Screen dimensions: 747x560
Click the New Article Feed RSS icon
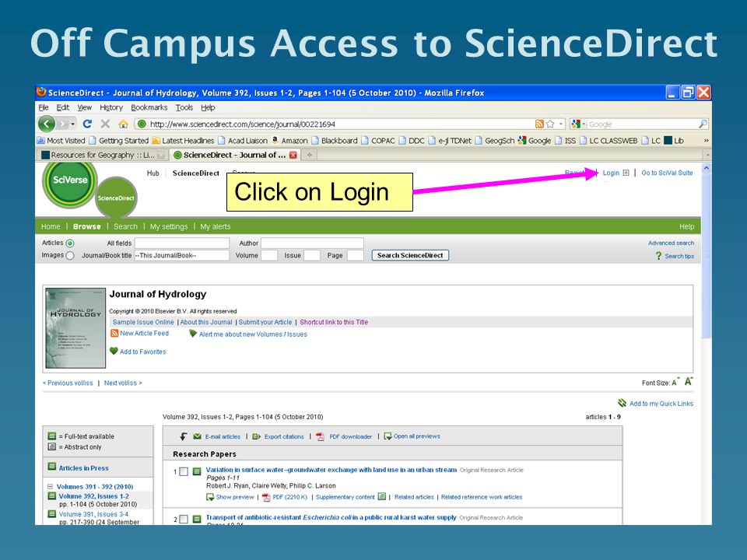tap(114, 334)
